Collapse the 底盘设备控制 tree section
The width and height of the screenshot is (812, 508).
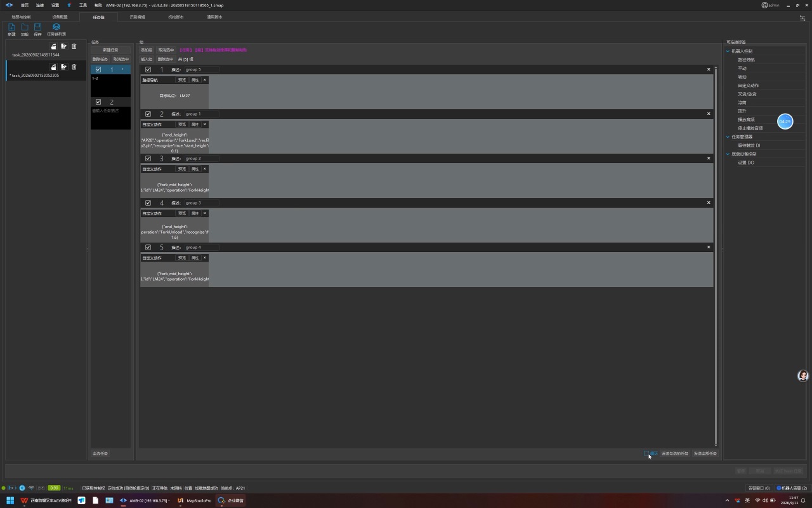pos(728,154)
